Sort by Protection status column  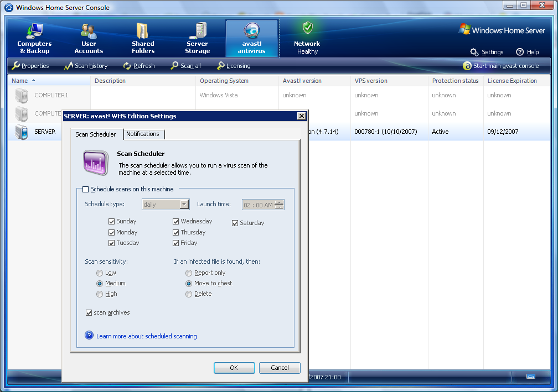point(456,81)
